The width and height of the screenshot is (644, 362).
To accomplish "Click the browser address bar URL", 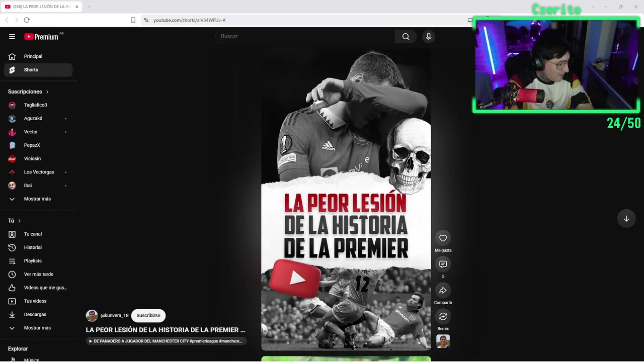I will point(190,20).
